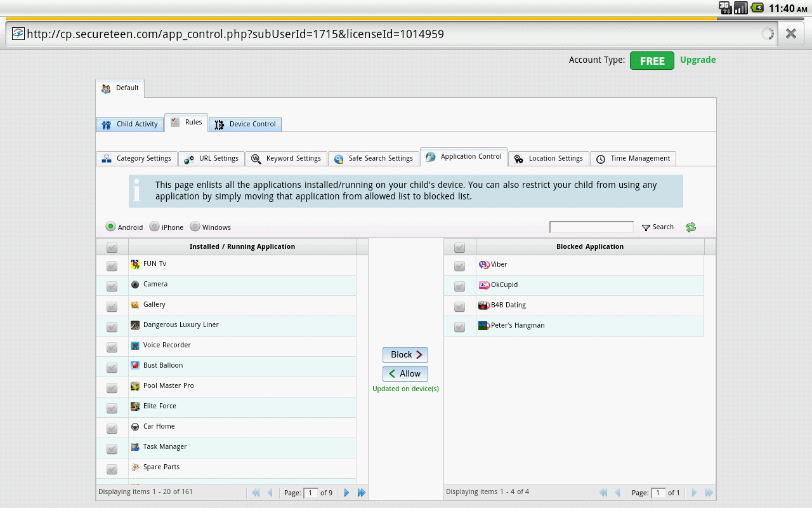
Task: Go to next page of installed applications
Action: 346,492
